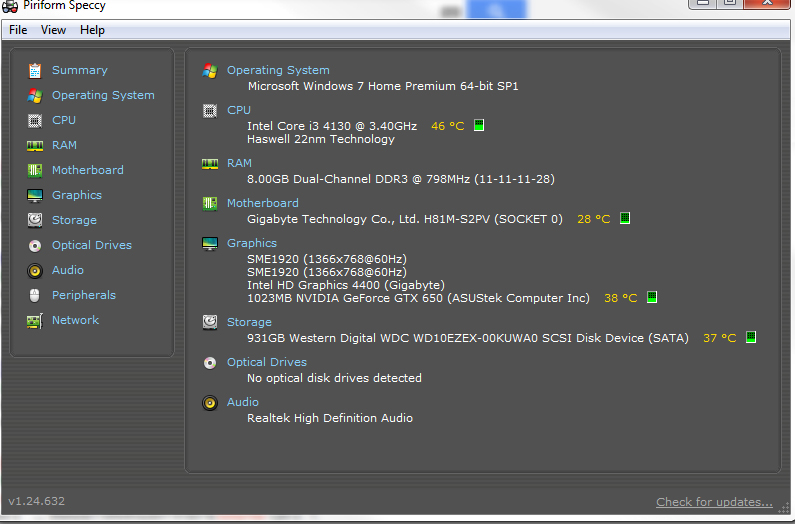This screenshot has height=524, width=795.
Task: Click the Storage heading link in summary
Action: tap(249, 322)
